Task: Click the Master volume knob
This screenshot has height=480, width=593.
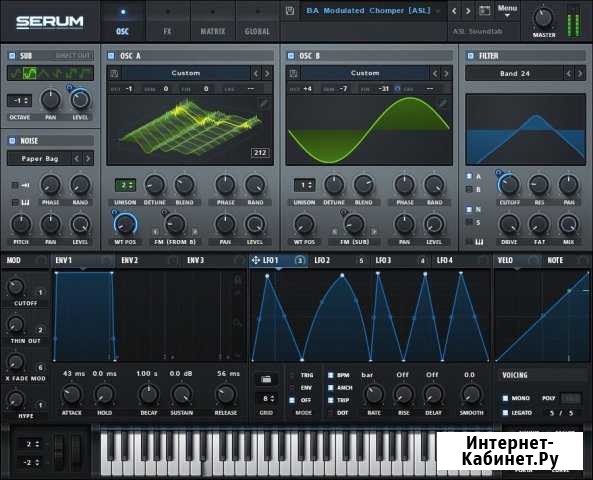Action: pyautogui.click(x=544, y=18)
